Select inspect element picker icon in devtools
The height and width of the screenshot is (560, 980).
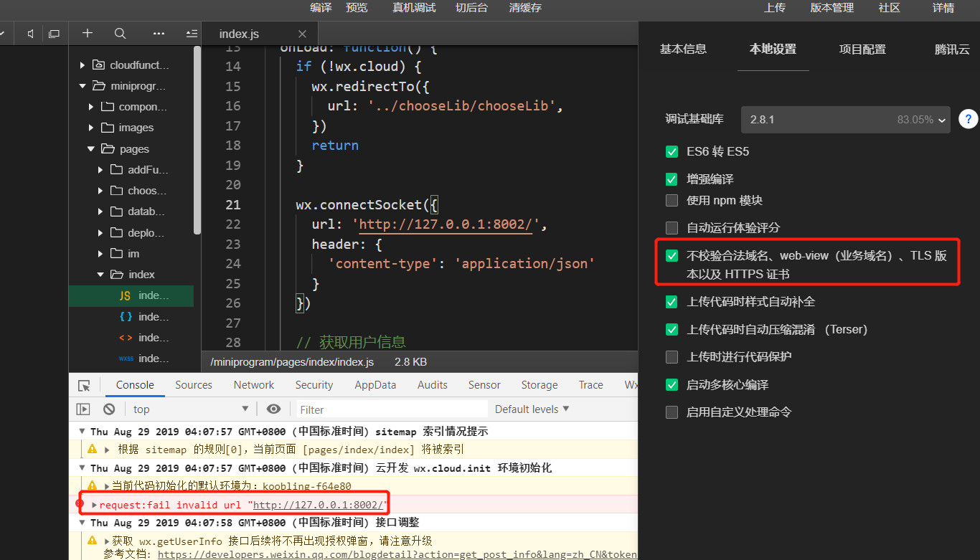click(x=85, y=385)
